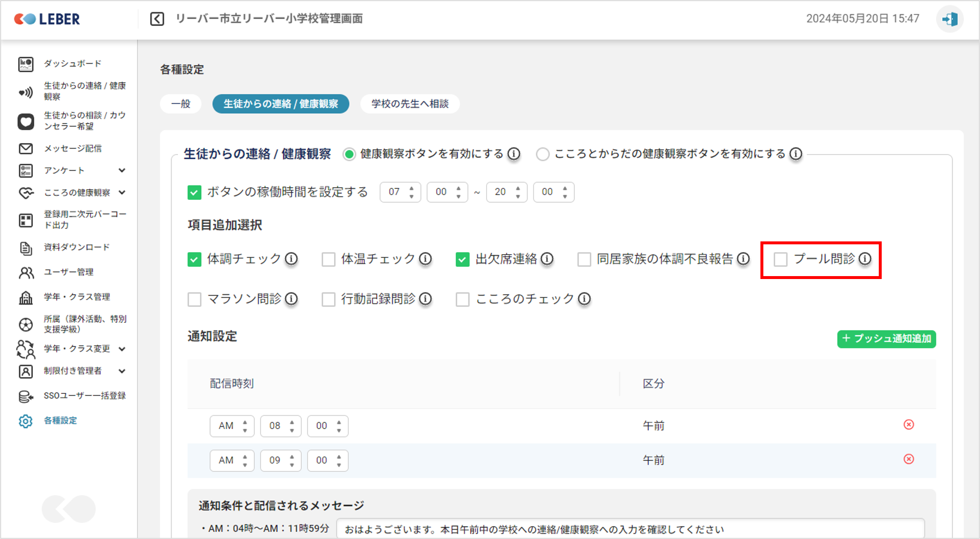Click the morning notification message text field

pos(630,529)
